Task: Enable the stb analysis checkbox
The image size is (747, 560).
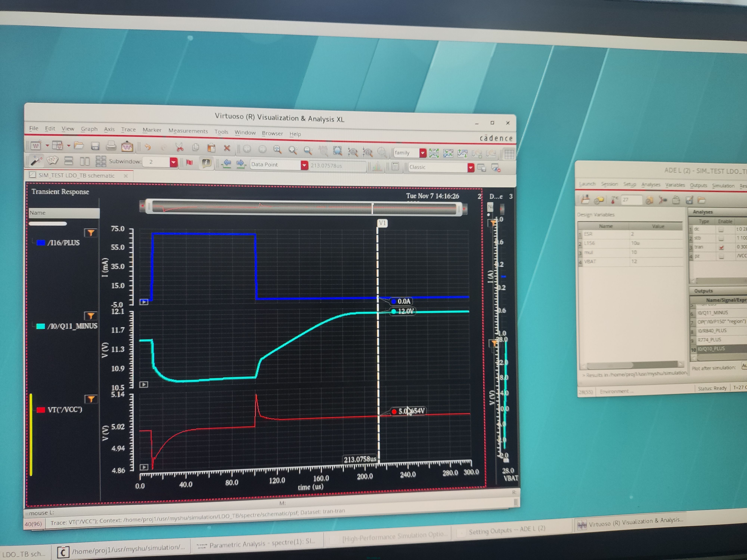Action: (721, 238)
